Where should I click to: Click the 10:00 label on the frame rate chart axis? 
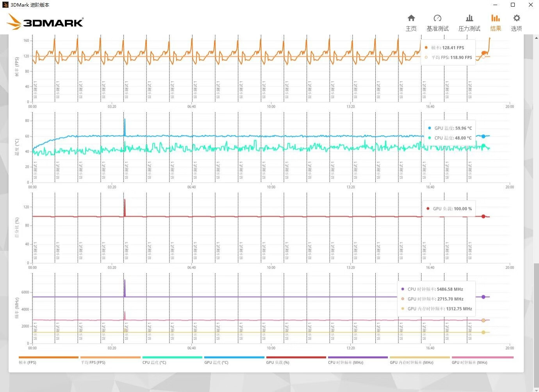(271, 107)
